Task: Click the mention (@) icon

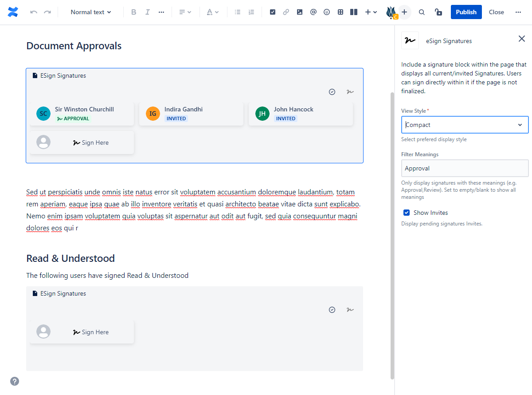Action: coord(313,12)
